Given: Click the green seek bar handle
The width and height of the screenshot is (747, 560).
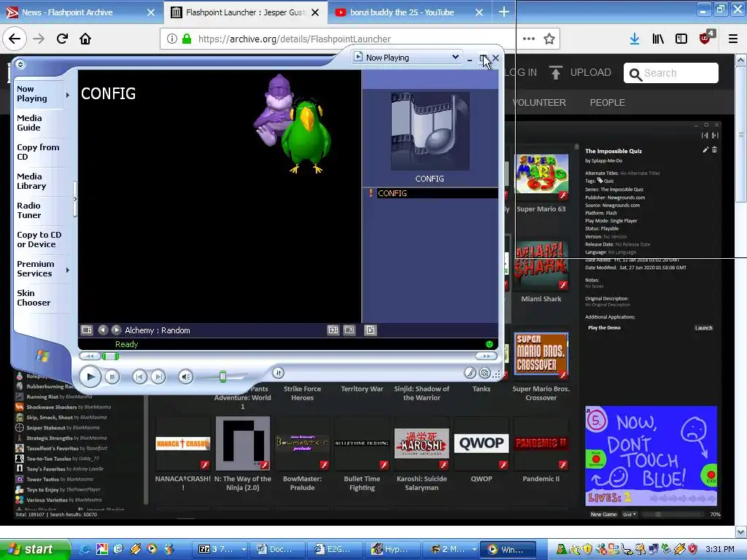Looking at the screenshot, I should [x=111, y=356].
